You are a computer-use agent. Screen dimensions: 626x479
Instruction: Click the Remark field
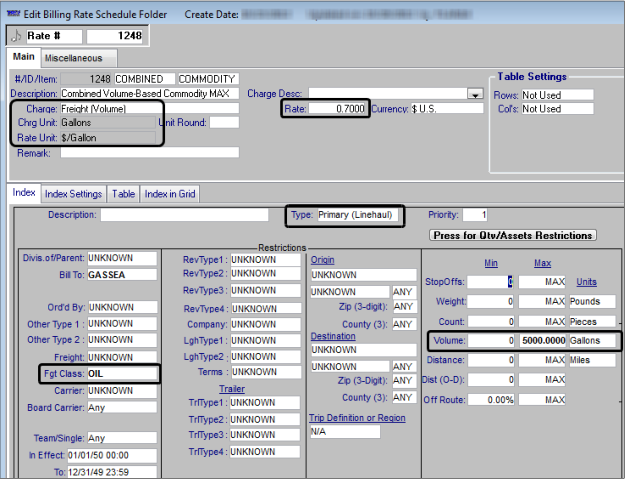coord(150,152)
